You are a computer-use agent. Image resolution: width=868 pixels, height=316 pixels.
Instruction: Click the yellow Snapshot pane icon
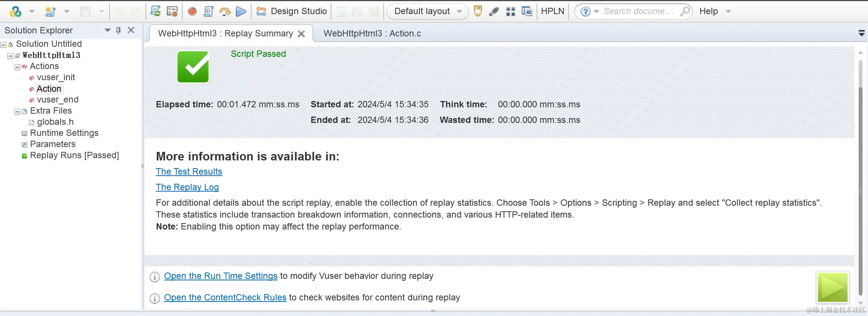click(478, 12)
